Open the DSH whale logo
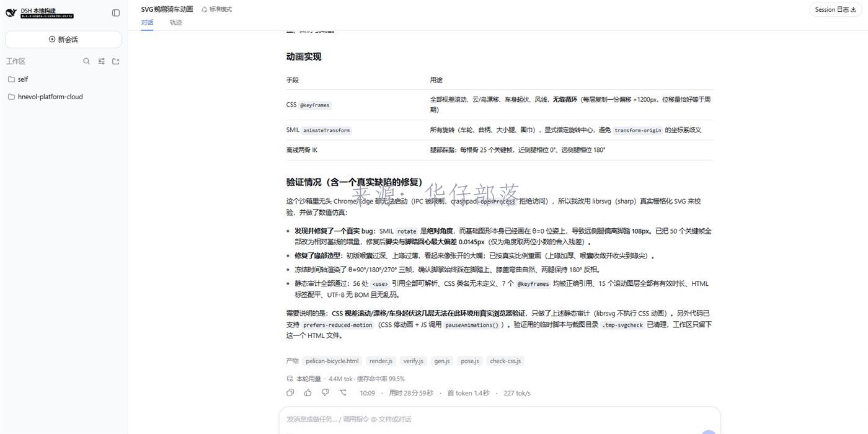This screenshot has height=434, width=868. coord(11,13)
